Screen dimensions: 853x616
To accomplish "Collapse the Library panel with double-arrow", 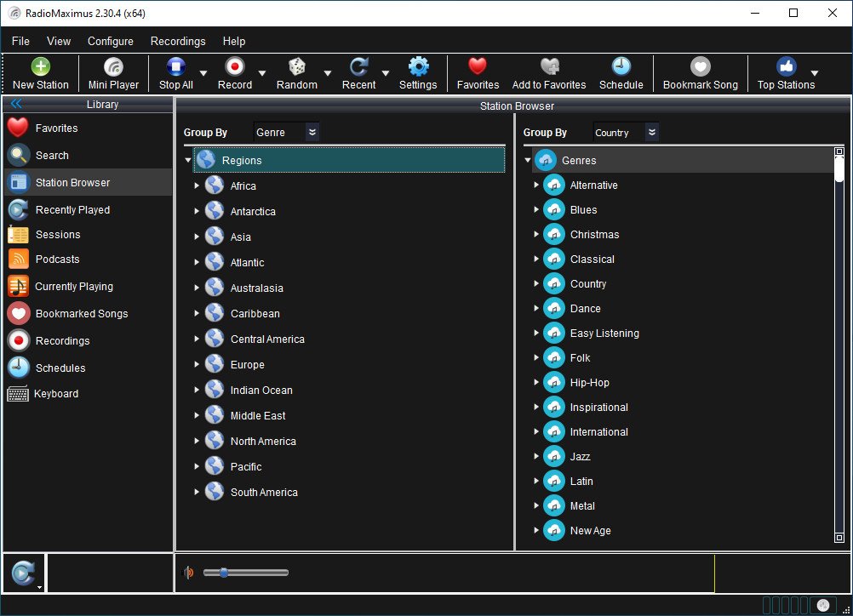I will (15, 104).
